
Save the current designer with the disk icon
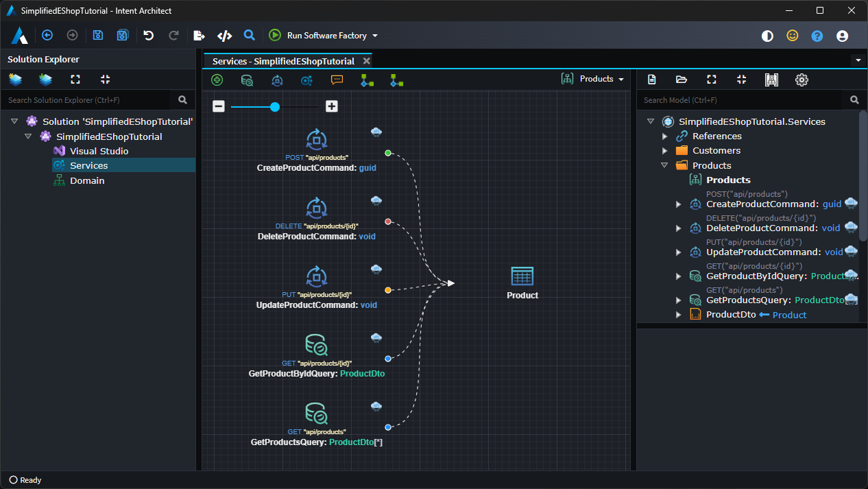coord(97,35)
